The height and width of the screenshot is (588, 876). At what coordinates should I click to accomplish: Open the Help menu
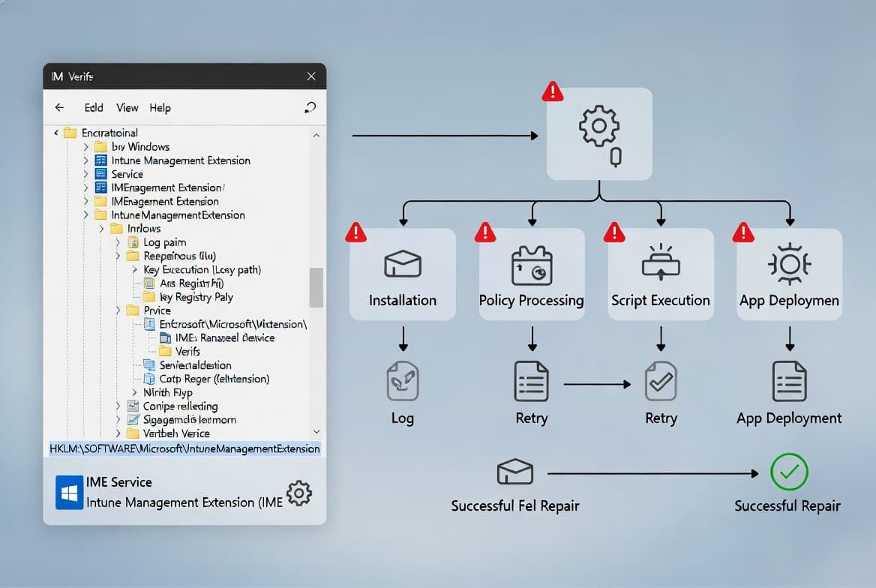160,108
